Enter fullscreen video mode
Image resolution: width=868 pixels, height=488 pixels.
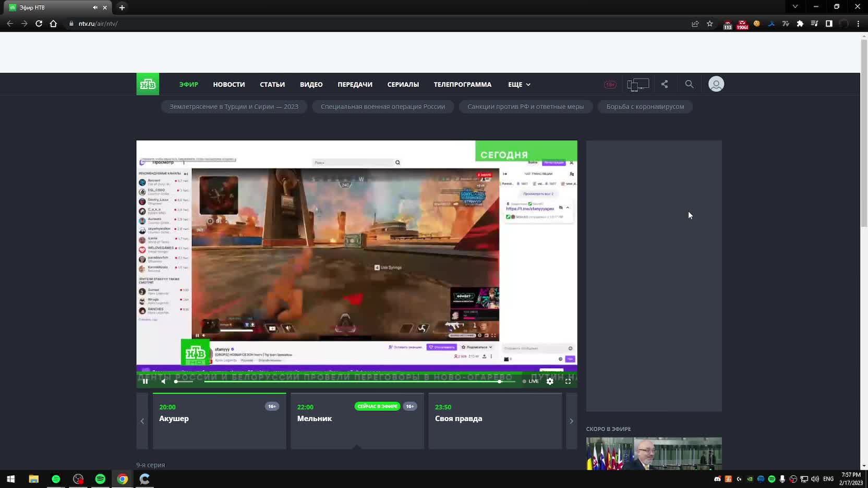568,381
